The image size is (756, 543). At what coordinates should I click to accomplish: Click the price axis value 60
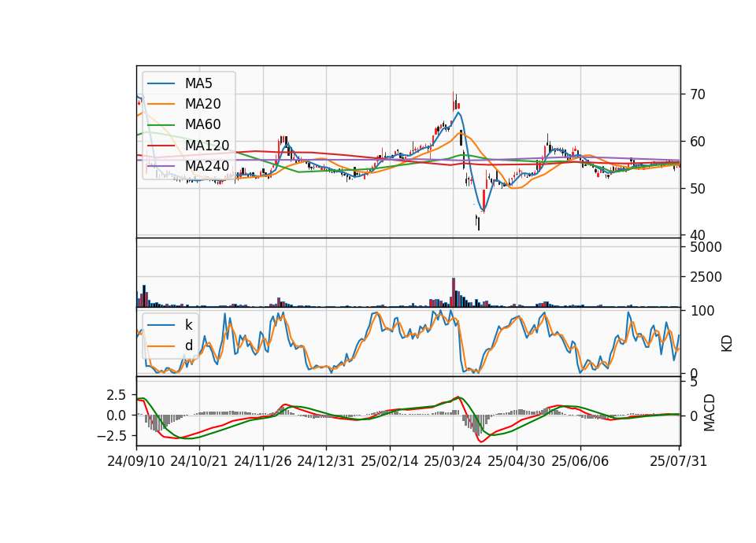pyautogui.click(x=698, y=142)
